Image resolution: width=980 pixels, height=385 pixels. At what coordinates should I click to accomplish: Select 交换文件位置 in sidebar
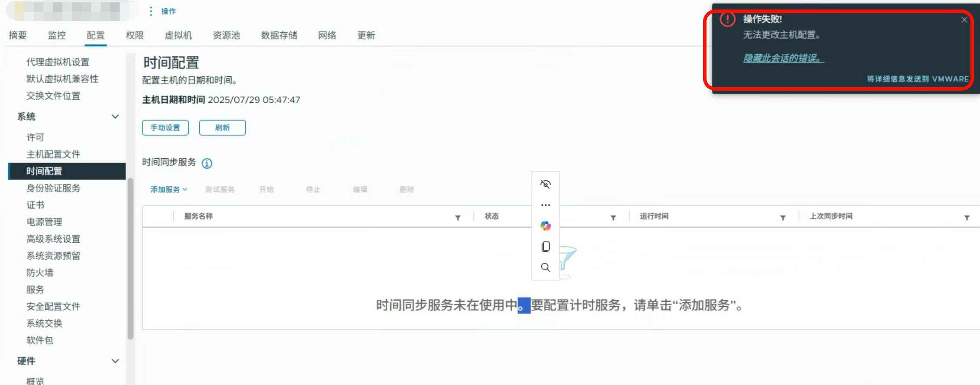[x=53, y=96]
